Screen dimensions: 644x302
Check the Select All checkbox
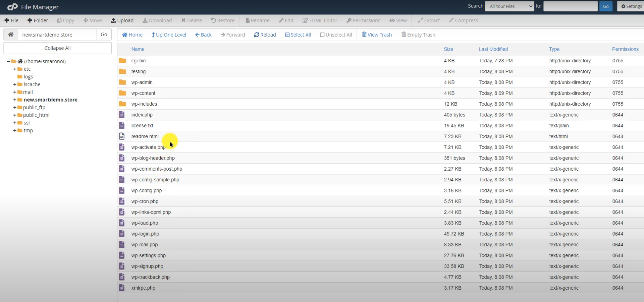click(x=288, y=35)
